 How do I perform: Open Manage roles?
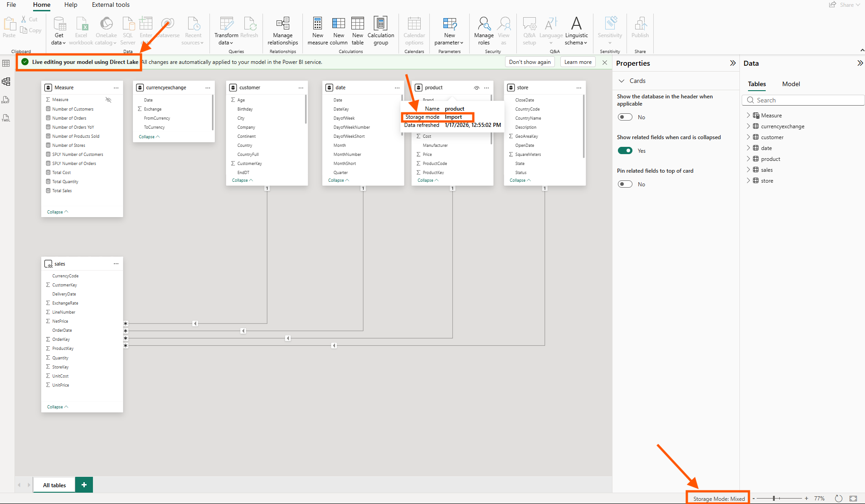click(484, 31)
